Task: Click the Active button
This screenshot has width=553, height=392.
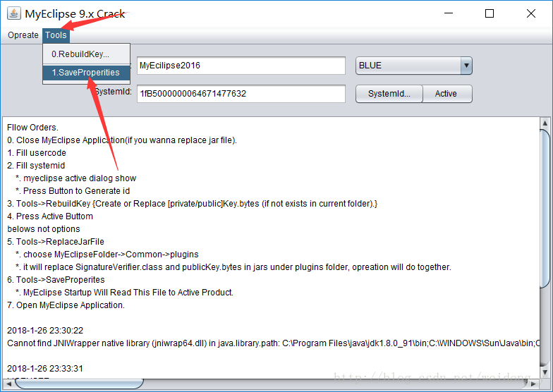Action: [447, 94]
